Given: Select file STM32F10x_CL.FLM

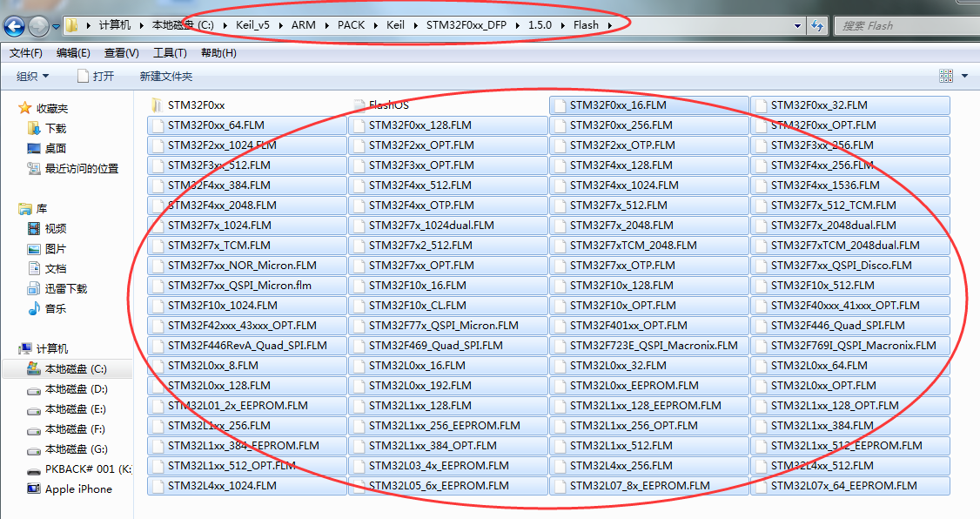Looking at the screenshot, I should pos(448,305).
